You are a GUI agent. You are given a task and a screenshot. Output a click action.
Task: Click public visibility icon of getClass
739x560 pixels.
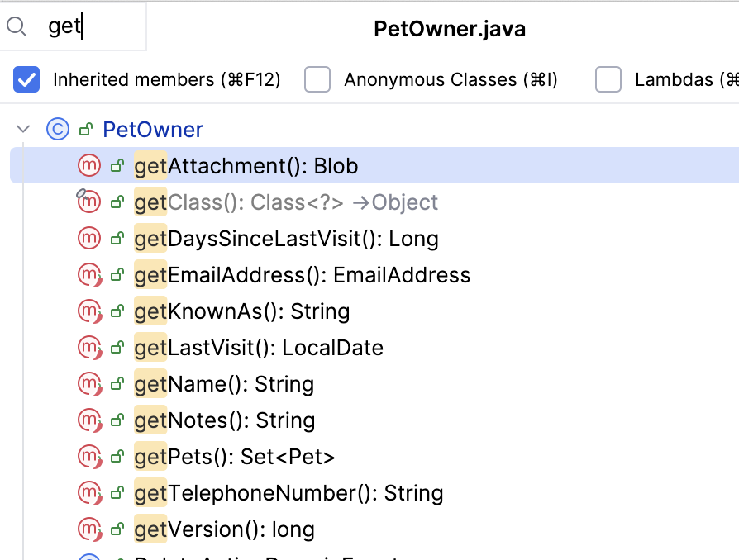[x=117, y=202]
